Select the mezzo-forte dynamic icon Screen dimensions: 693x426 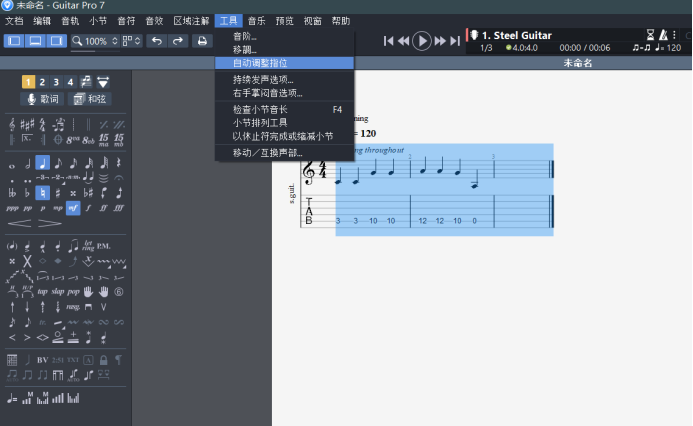pos(73,208)
